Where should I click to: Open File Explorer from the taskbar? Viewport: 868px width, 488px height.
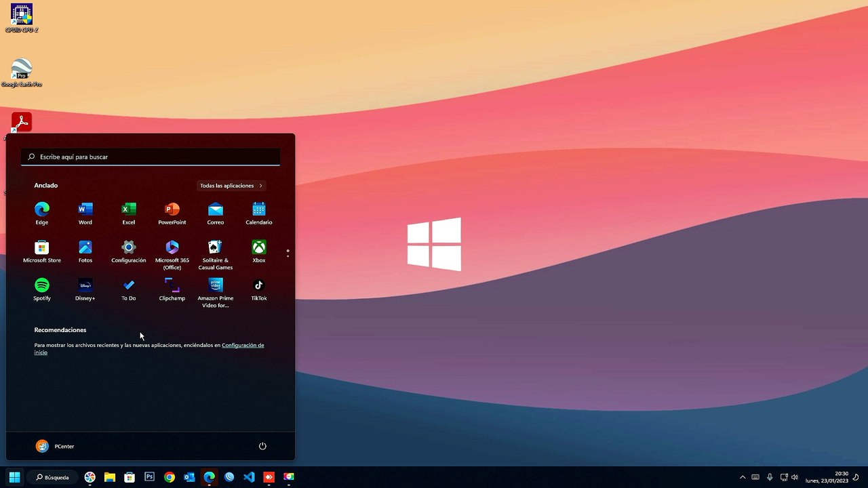tap(110, 477)
